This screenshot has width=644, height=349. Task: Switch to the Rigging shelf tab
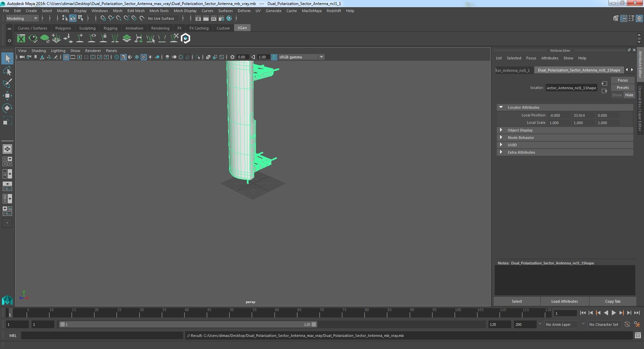click(x=110, y=28)
